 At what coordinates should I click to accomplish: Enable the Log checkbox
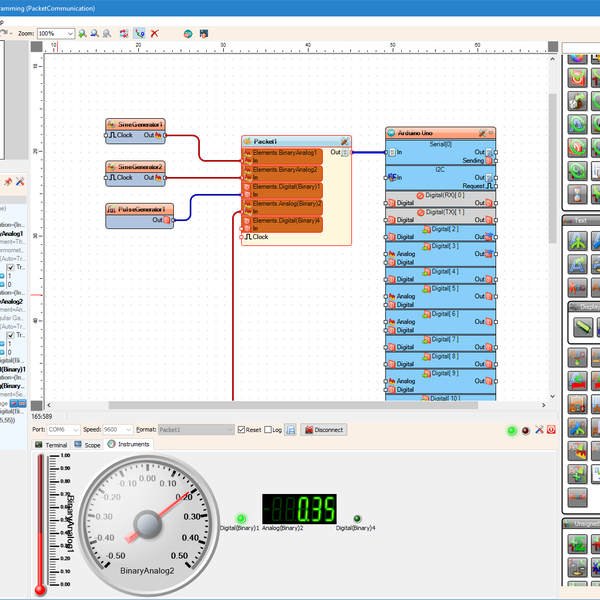point(268,430)
